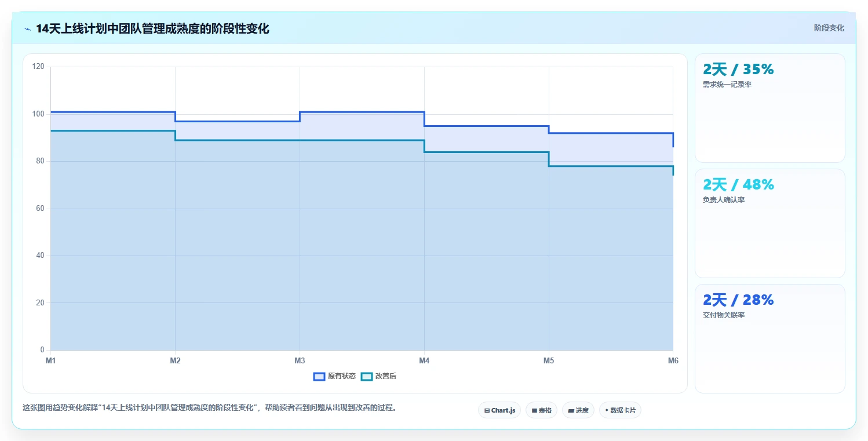Click the 阶段变化 label in header
868x441 pixels.
[x=829, y=28]
